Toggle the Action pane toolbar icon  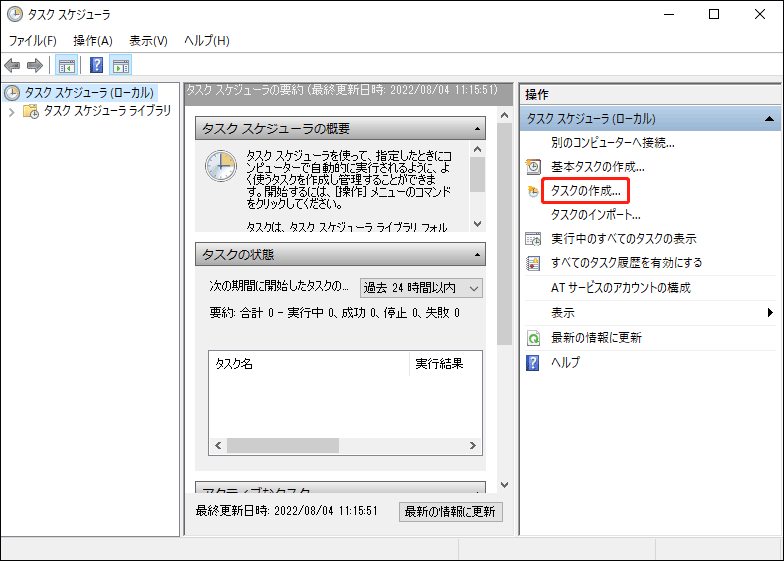point(121,66)
